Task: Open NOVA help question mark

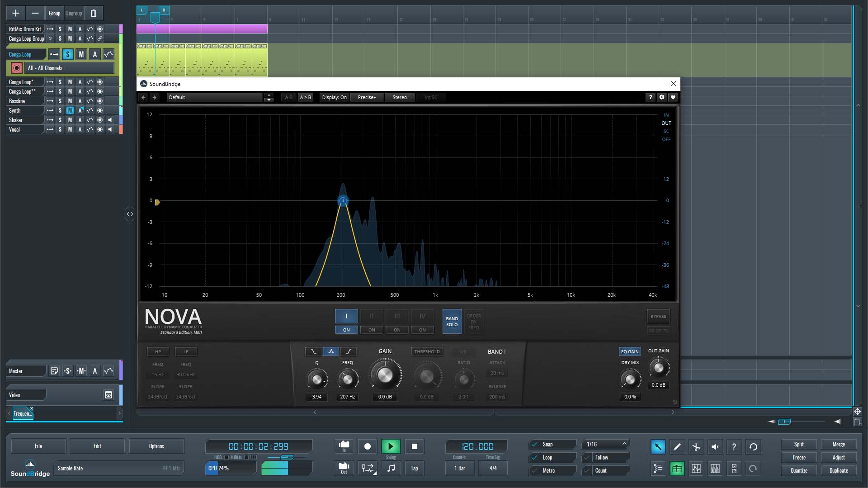Action: coord(651,97)
